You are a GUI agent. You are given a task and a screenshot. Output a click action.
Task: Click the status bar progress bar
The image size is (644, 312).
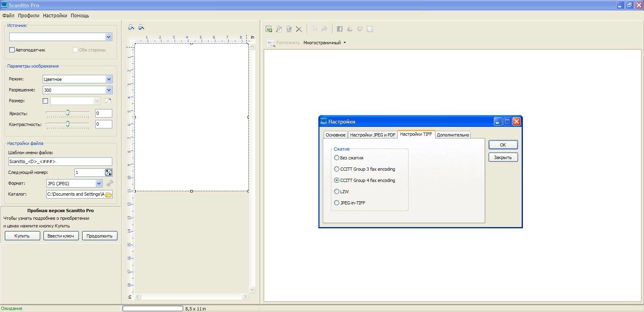click(x=153, y=308)
